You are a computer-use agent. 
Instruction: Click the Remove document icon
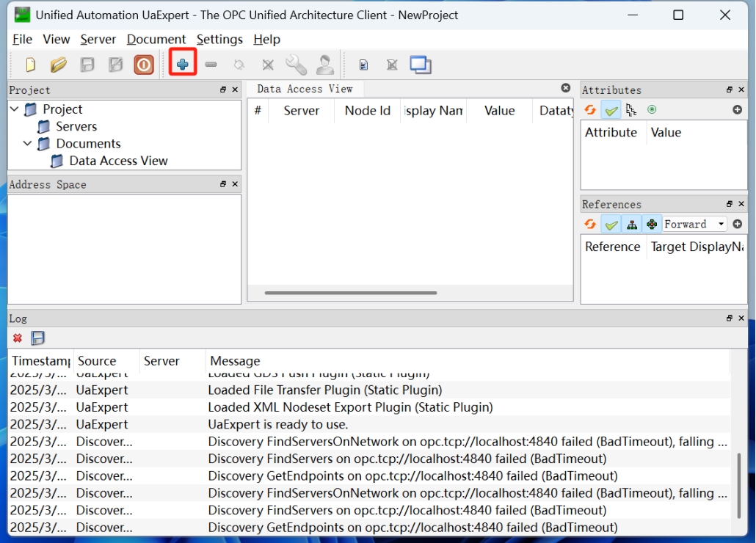pyautogui.click(x=392, y=65)
